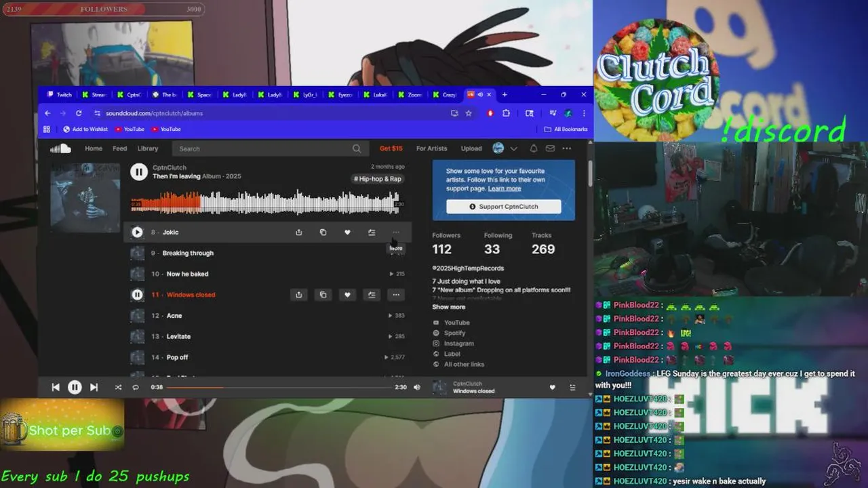Image resolution: width=868 pixels, height=488 pixels.
Task: Click the Get $15 link
Action: tap(391, 148)
